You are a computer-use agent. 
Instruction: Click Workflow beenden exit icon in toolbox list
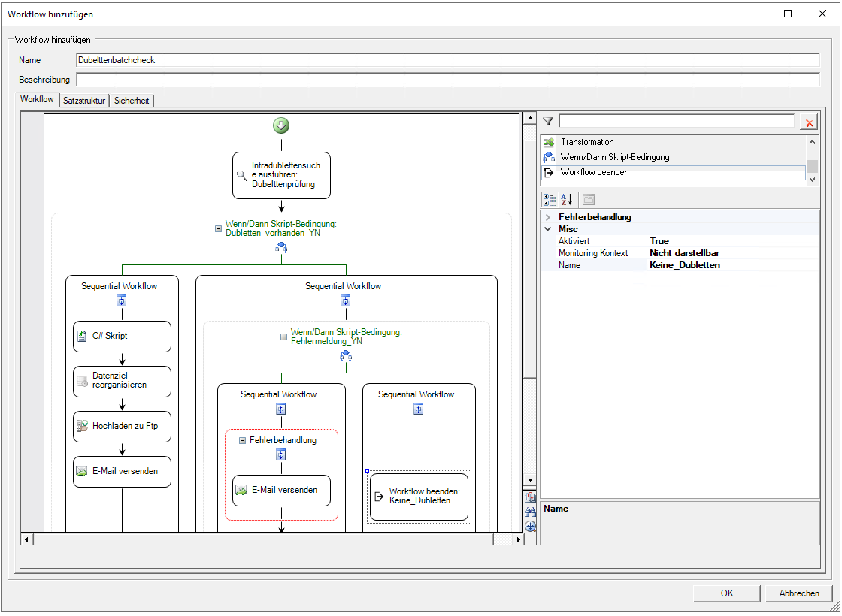[x=549, y=172]
